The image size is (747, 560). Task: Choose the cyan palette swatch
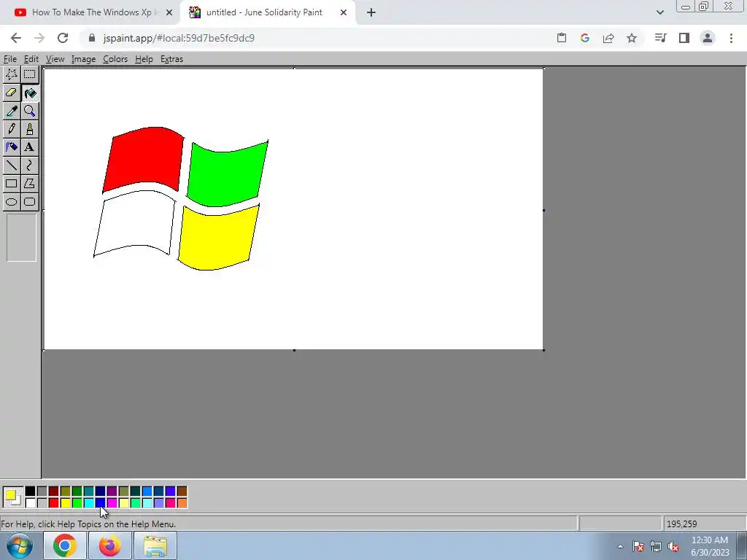click(x=88, y=503)
